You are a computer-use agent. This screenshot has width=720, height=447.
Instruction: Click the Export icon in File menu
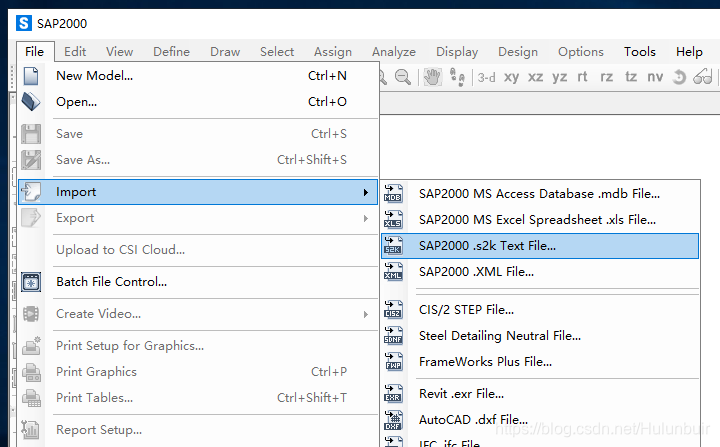pyautogui.click(x=31, y=218)
